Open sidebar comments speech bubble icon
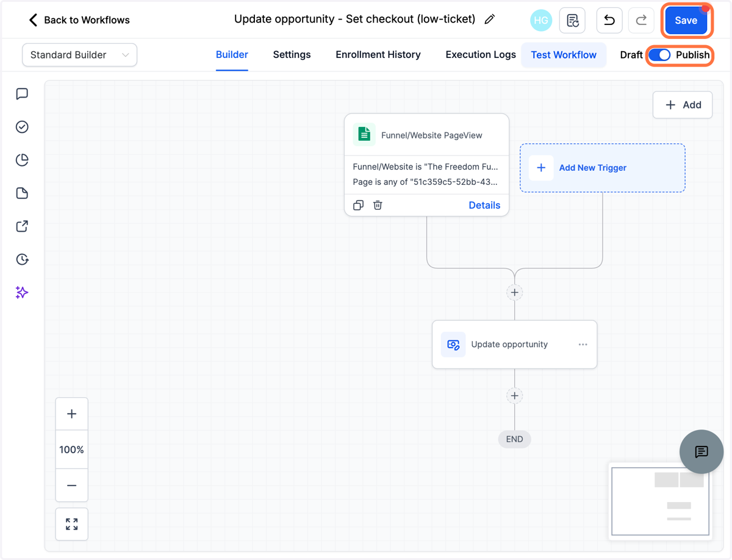This screenshot has height=560, width=732. [x=22, y=94]
